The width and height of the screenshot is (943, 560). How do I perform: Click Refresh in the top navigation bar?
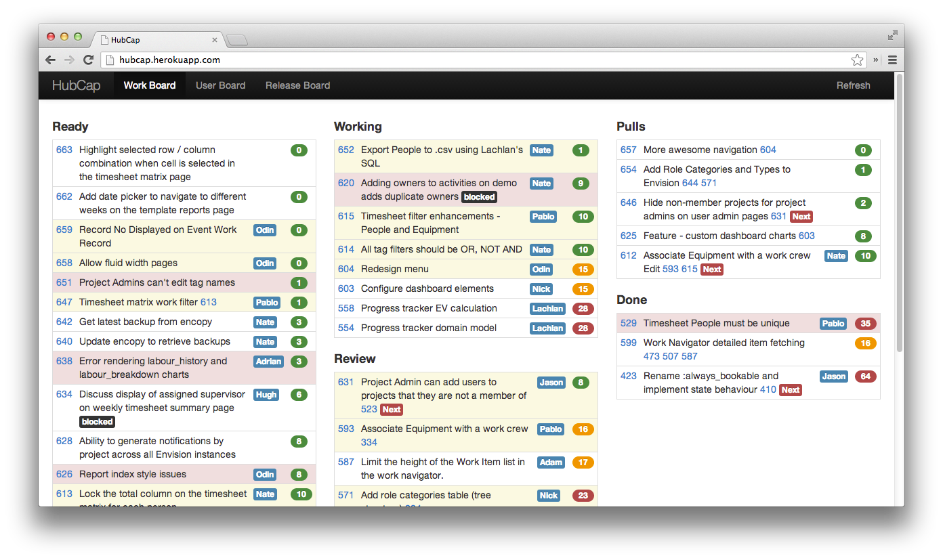853,85
